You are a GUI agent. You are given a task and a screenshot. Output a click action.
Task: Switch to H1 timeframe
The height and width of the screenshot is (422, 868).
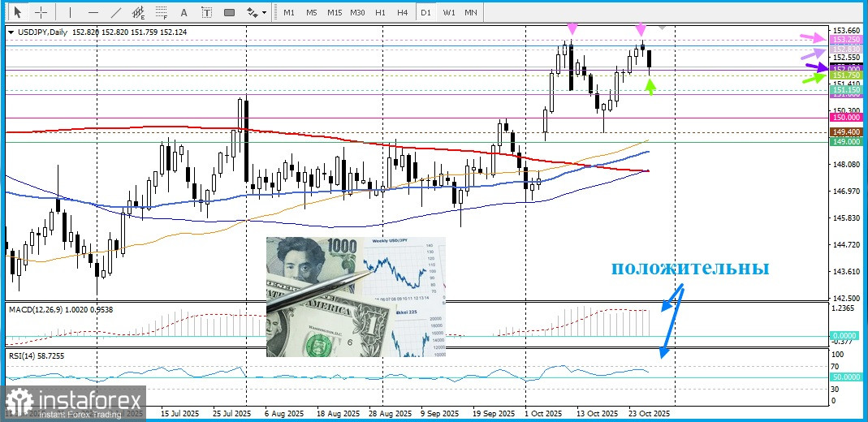[380, 12]
